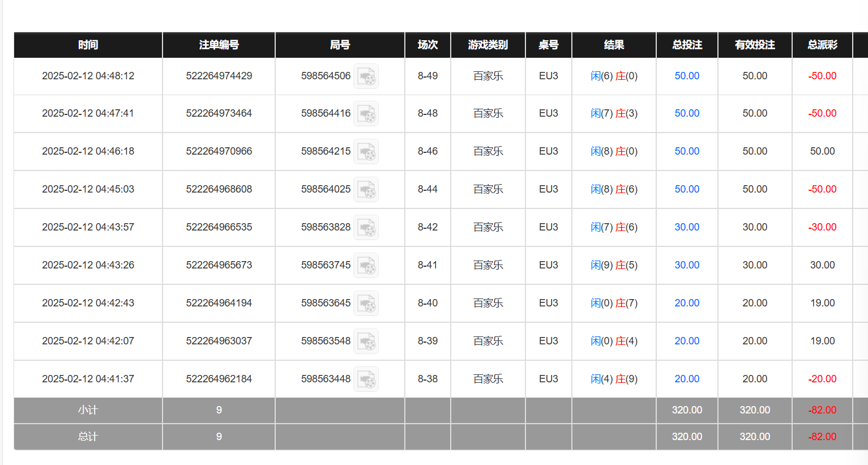Image resolution: width=868 pixels, height=465 pixels.
Task: Click bet number 522264974429
Action: [219, 76]
